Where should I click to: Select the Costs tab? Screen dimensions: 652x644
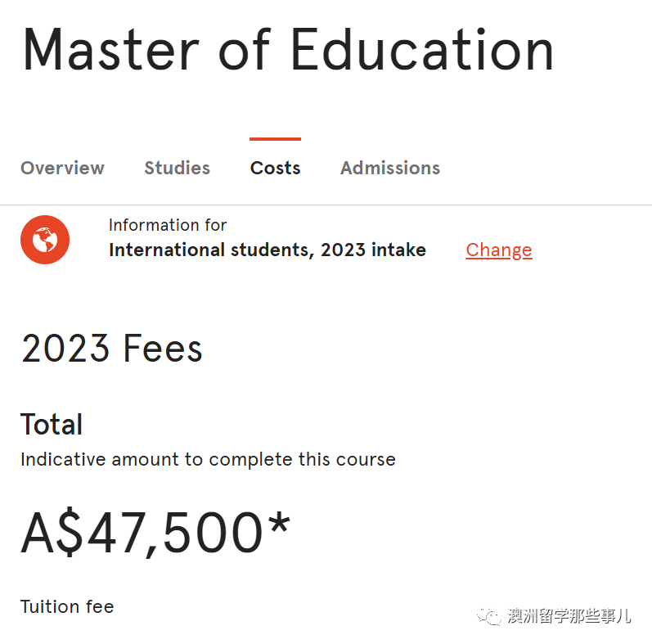[275, 168]
